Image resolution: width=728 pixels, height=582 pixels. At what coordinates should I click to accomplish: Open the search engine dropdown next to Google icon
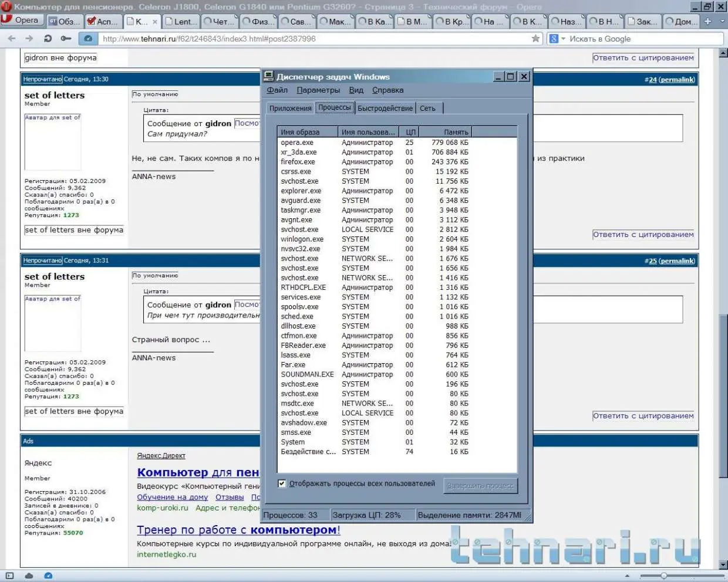(x=563, y=39)
